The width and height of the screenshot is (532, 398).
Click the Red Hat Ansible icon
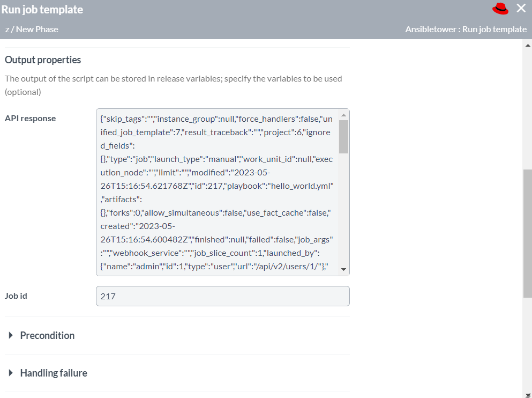(500, 9)
